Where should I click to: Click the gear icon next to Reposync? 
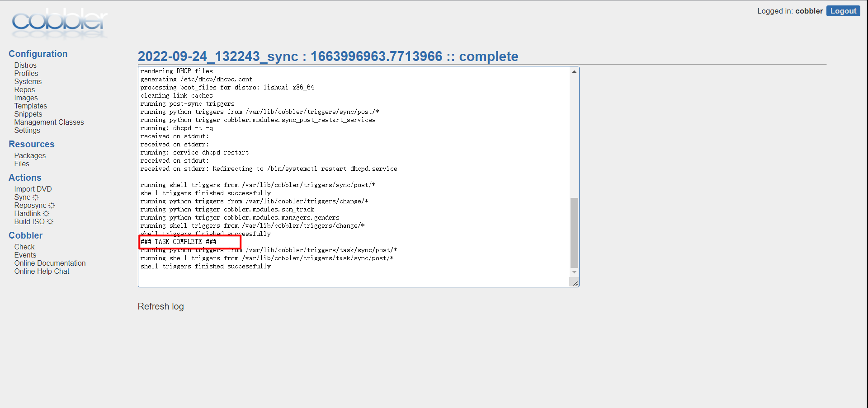52,206
